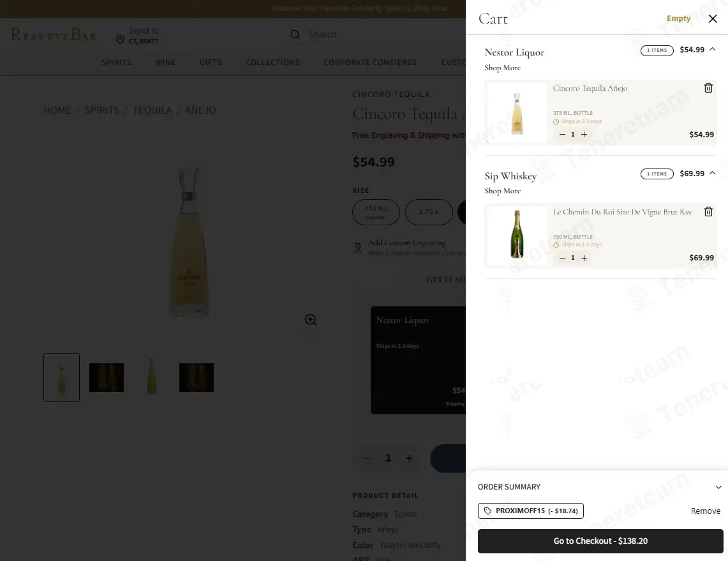Click Shop More under Nestor Liquor

click(502, 68)
